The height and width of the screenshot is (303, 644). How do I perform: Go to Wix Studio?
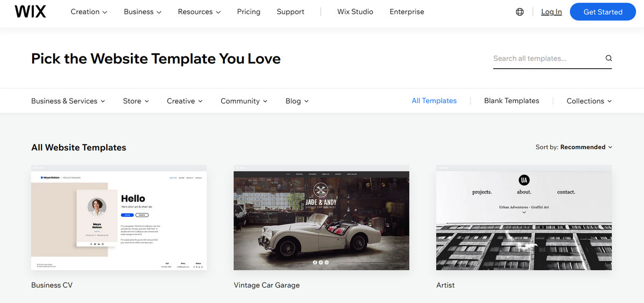(355, 12)
